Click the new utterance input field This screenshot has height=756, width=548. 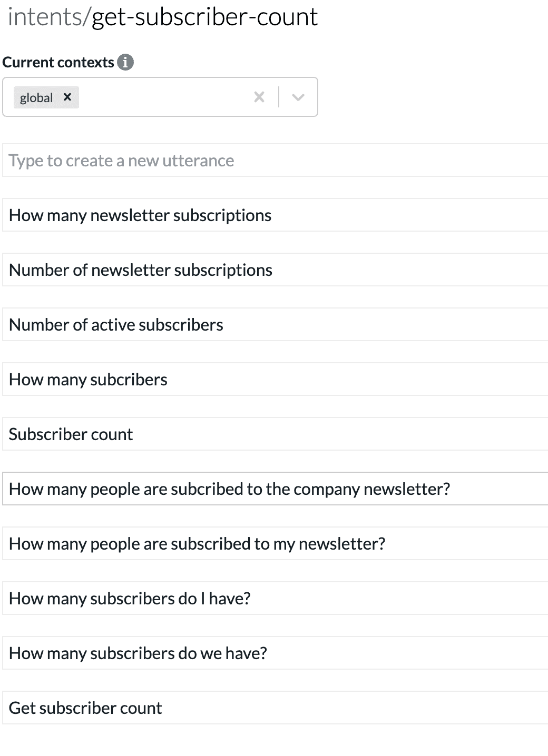click(x=276, y=160)
